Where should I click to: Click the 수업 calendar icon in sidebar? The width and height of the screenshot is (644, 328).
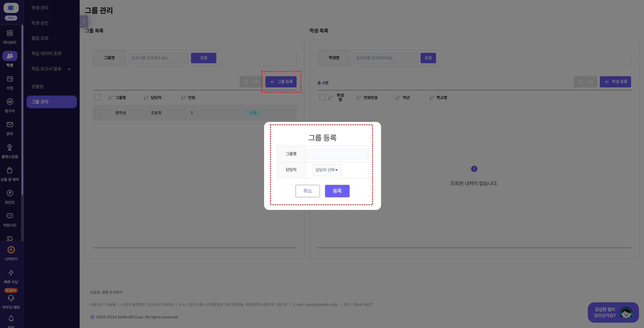point(10,79)
